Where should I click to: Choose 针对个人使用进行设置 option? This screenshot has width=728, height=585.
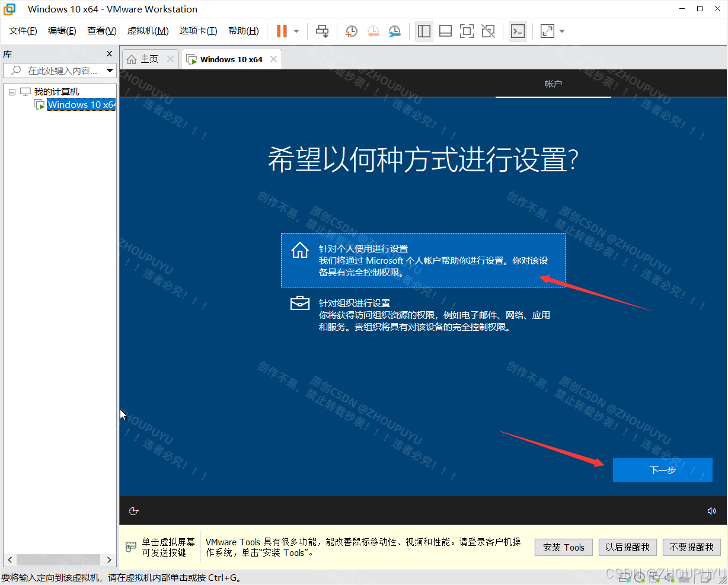coord(423,260)
